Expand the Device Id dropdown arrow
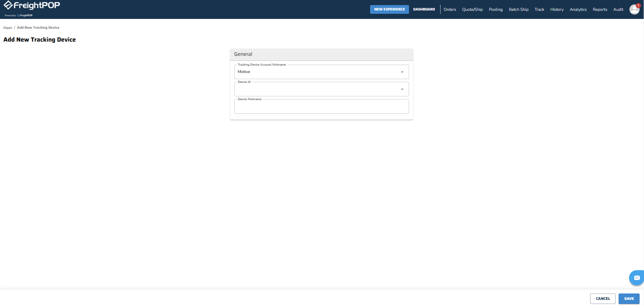Image resolution: width=644 pixels, height=306 pixels. (402, 89)
